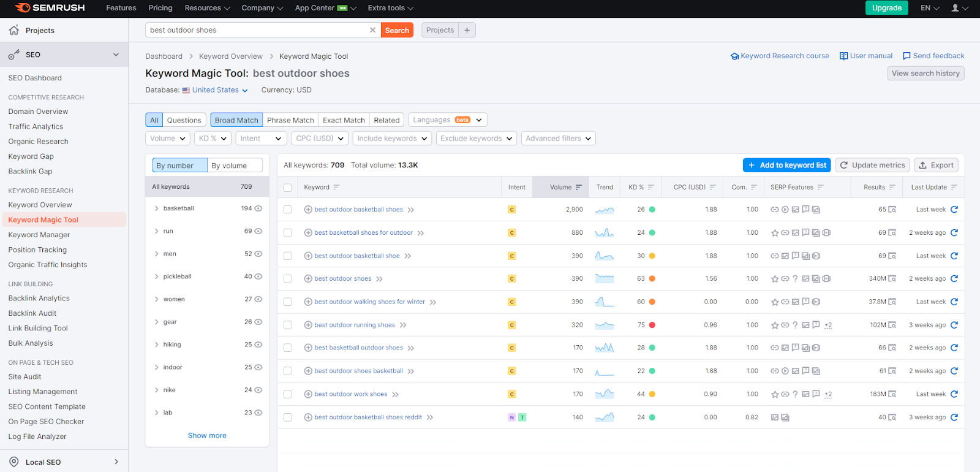The image size is (980, 472).
Task: Refresh metrics for best outdoor shoes row
Action: [954, 278]
